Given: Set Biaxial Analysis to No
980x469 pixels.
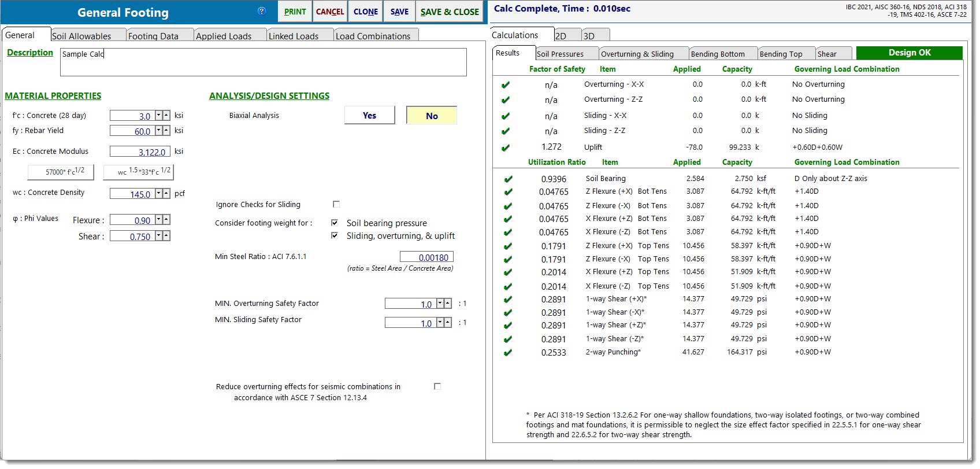Looking at the screenshot, I should point(432,115).
